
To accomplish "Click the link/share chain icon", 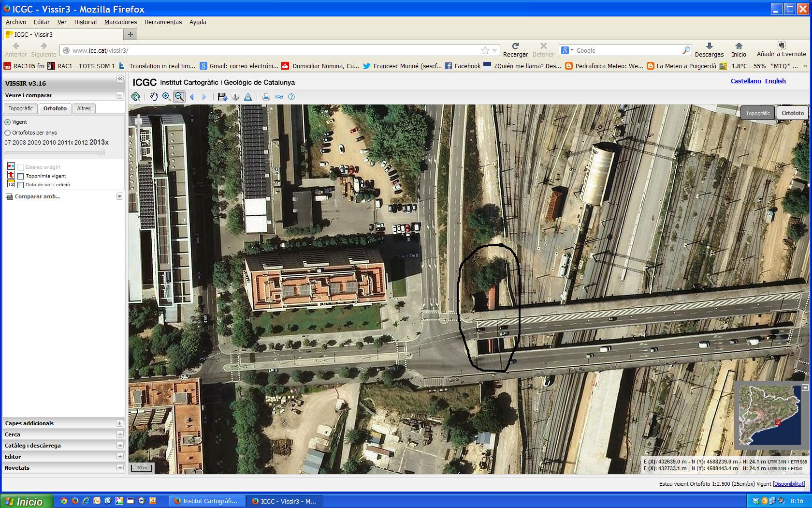I will tap(279, 97).
